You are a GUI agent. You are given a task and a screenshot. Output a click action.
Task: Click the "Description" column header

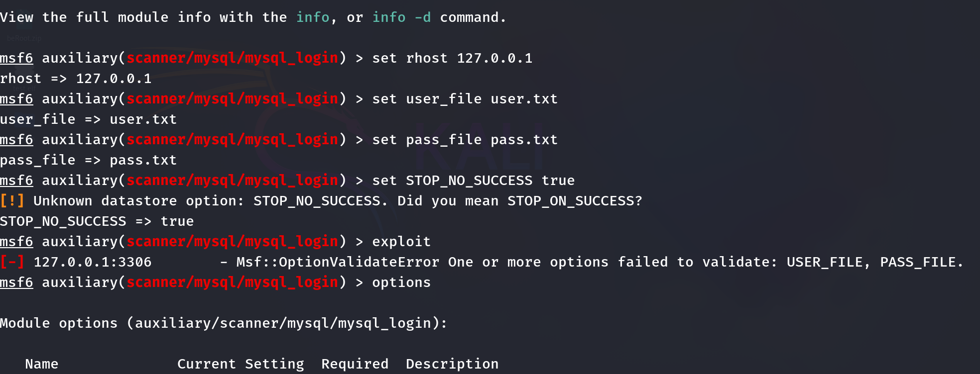452,364
